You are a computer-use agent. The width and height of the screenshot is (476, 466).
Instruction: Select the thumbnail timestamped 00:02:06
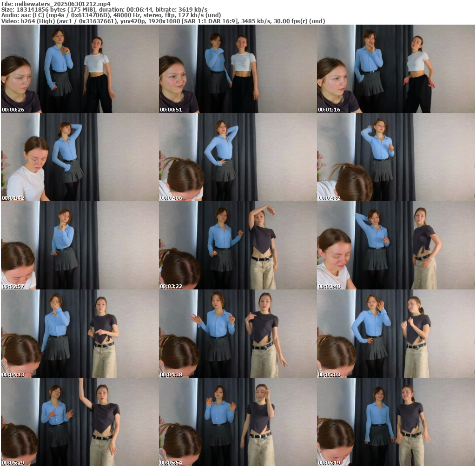point(238,157)
